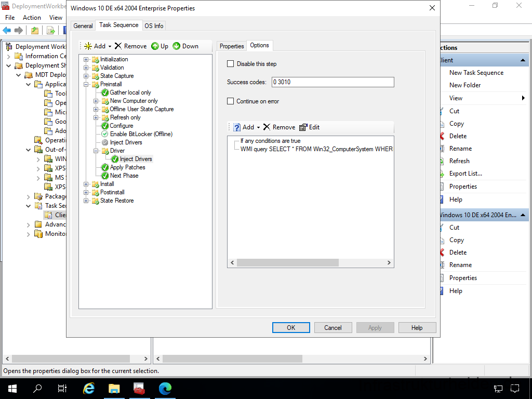Select the Next Phase step
Viewport: 532px width, 399px height.
point(124,176)
